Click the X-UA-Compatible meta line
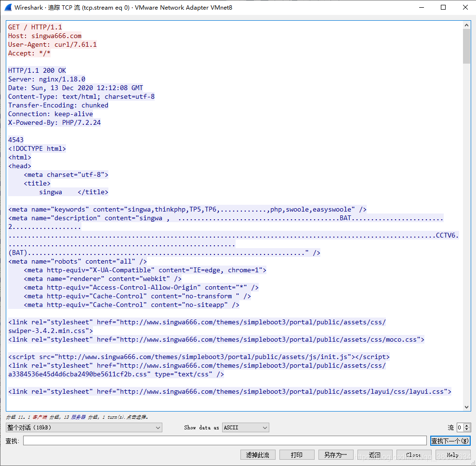This screenshot has height=466, width=476. tap(145, 270)
